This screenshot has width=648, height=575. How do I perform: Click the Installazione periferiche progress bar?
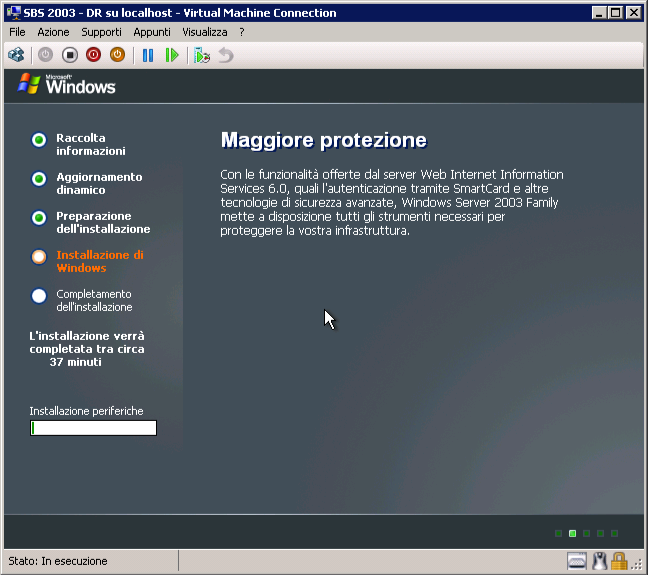[93, 428]
